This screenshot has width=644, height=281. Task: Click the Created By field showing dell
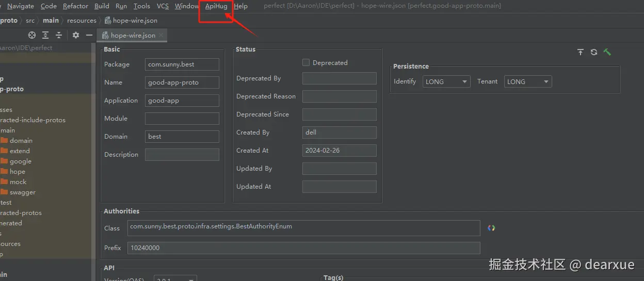pyautogui.click(x=340, y=133)
